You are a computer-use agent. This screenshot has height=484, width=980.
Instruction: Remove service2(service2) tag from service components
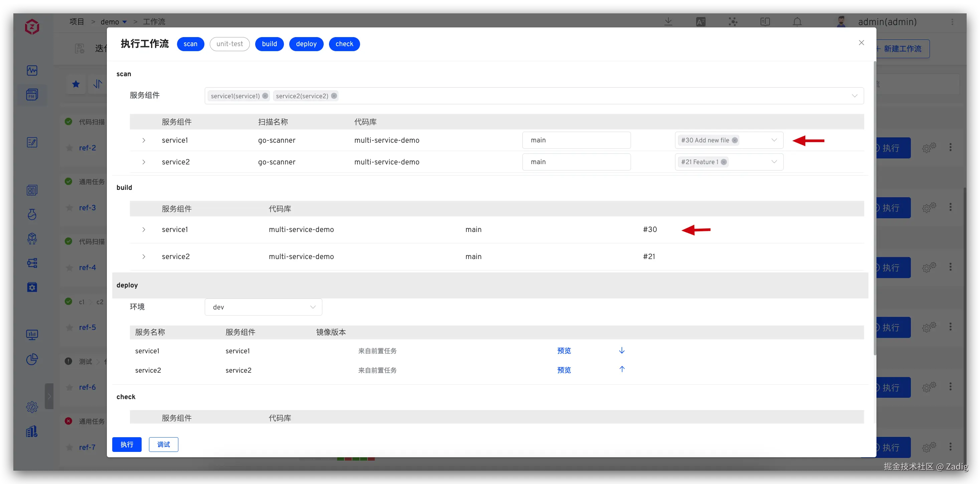click(334, 96)
